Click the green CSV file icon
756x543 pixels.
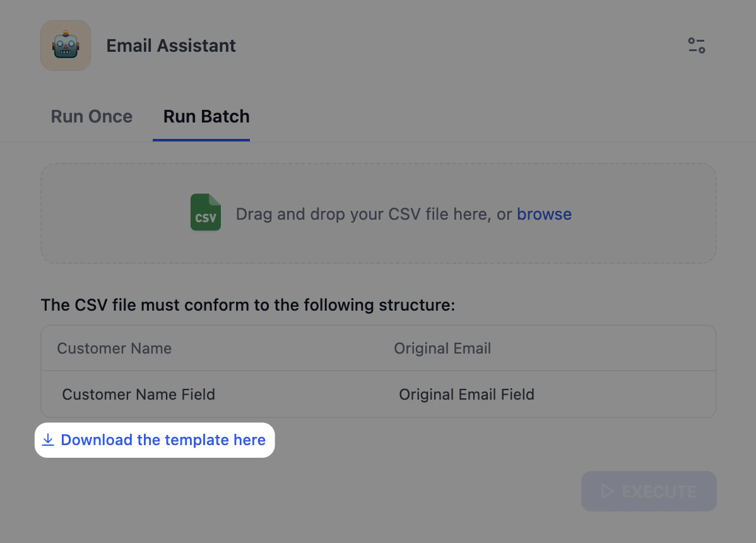206,212
